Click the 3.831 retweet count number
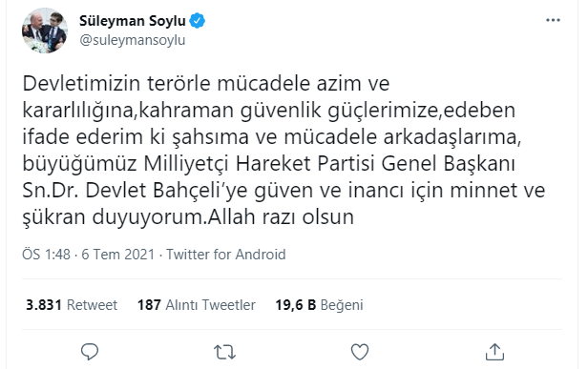588x369 pixels. point(44,305)
